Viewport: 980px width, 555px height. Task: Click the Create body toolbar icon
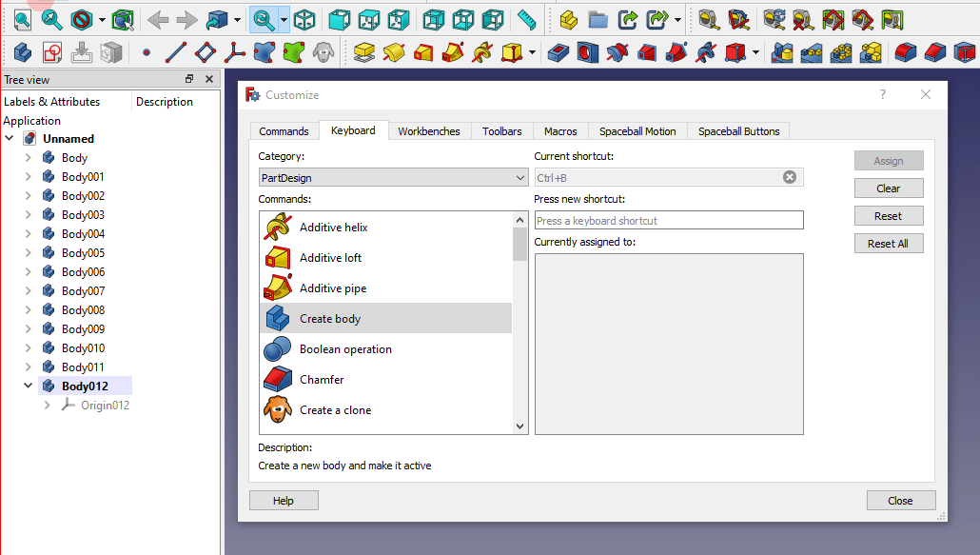(21, 54)
